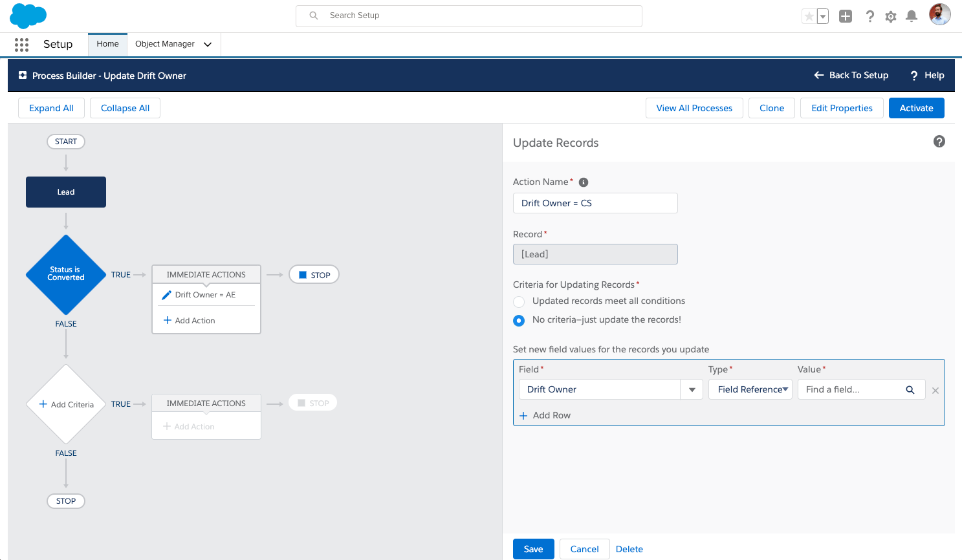The width and height of the screenshot is (962, 560).
Task: Open the Object Manager tab
Action: pyautogui.click(x=165, y=44)
